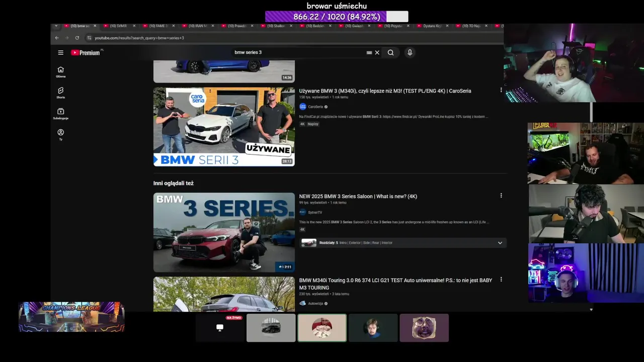Switch to the (10) IRAN tab

197,26
